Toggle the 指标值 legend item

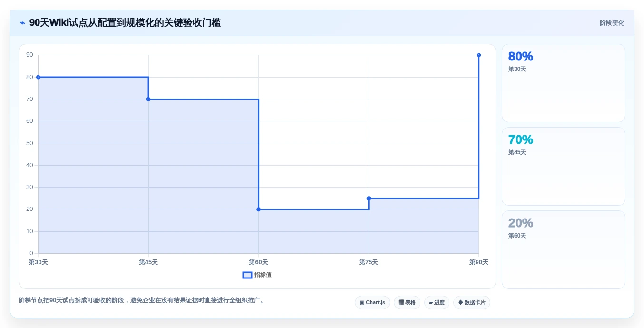[257, 275]
